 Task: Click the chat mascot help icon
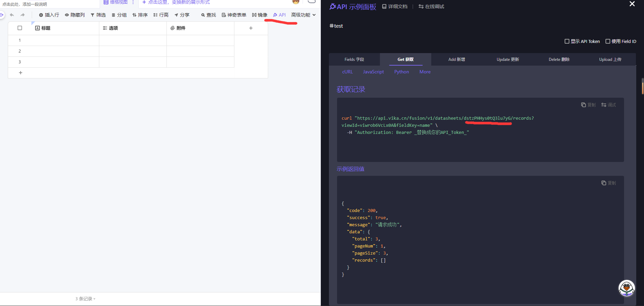tap(626, 288)
